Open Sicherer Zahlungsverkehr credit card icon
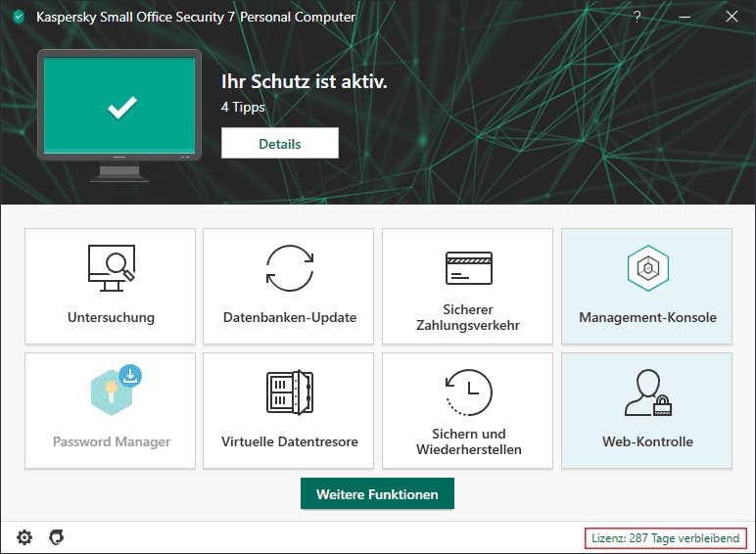This screenshot has width=756, height=554. pos(467,266)
